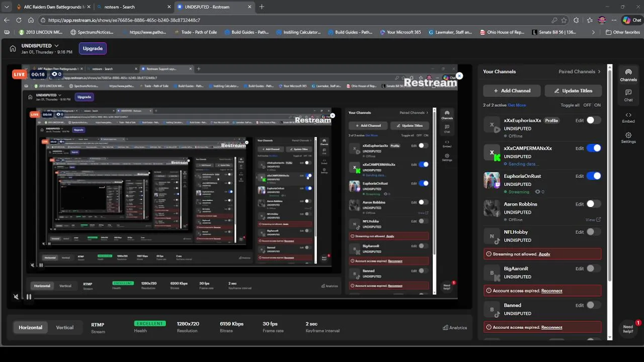Image resolution: width=644 pixels, height=362 pixels.
Task: Select the UNDISPUTED - Restream tab
Action: tap(214, 7)
